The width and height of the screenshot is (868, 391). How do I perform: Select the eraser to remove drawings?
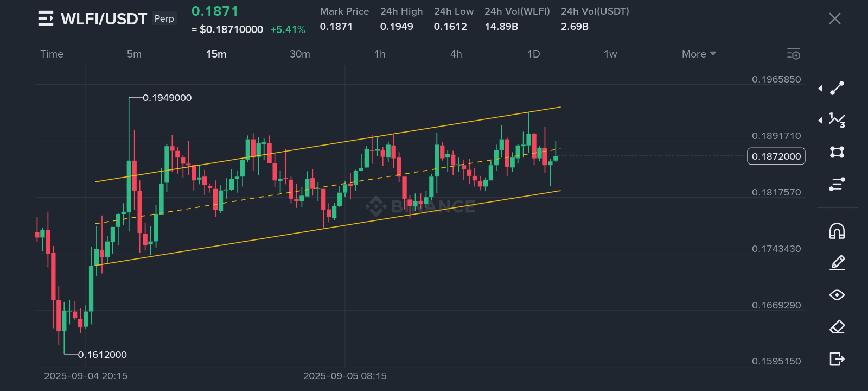pos(837,327)
